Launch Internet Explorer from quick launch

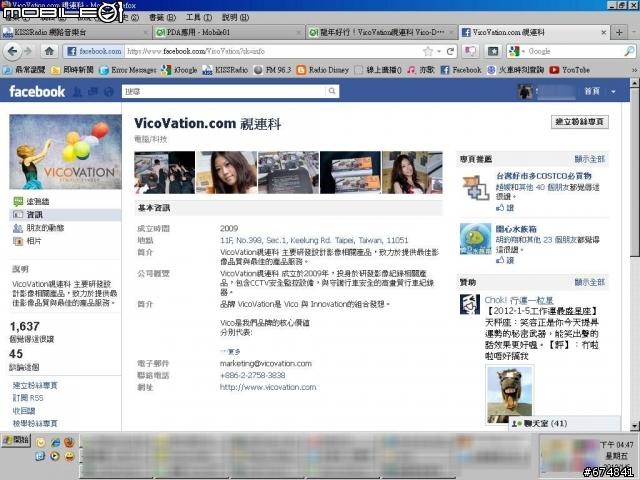(56, 442)
